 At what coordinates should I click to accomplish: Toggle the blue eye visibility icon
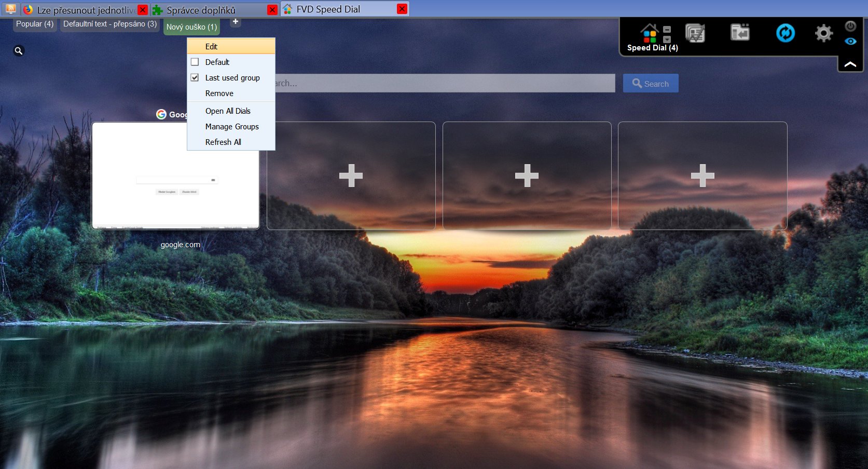850,41
